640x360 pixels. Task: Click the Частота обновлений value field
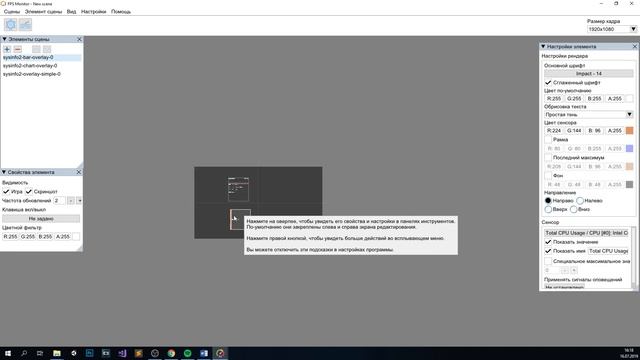(59, 201)
